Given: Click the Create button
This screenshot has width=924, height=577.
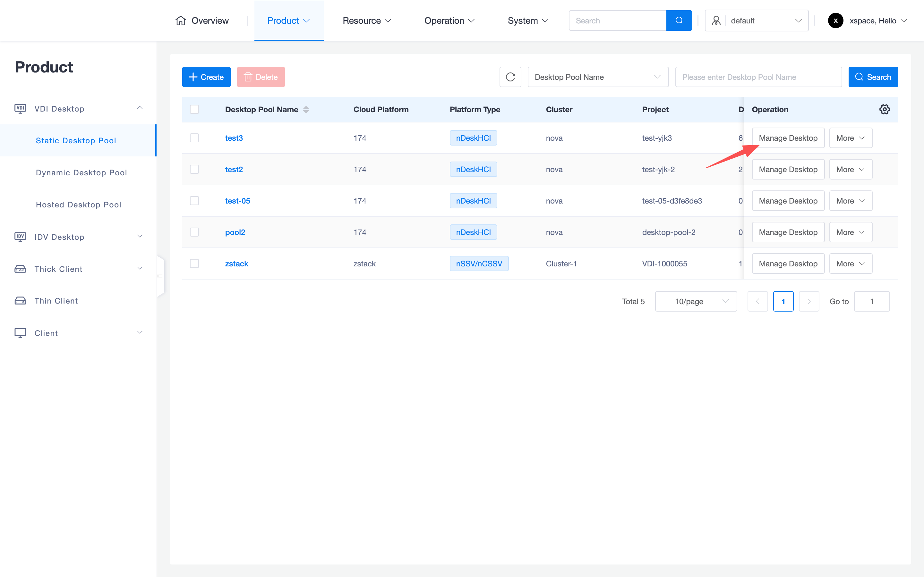Looking at the screenshot, I should [x=206, y=77].
